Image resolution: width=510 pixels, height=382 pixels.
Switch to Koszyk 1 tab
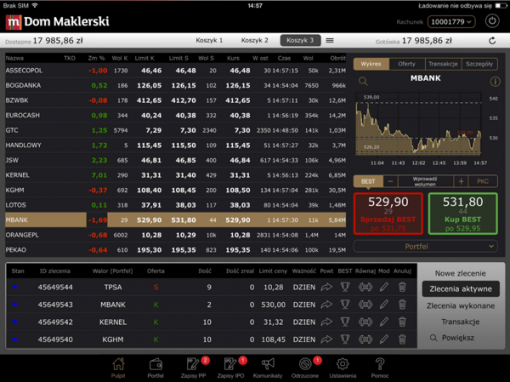pos(209,40)
